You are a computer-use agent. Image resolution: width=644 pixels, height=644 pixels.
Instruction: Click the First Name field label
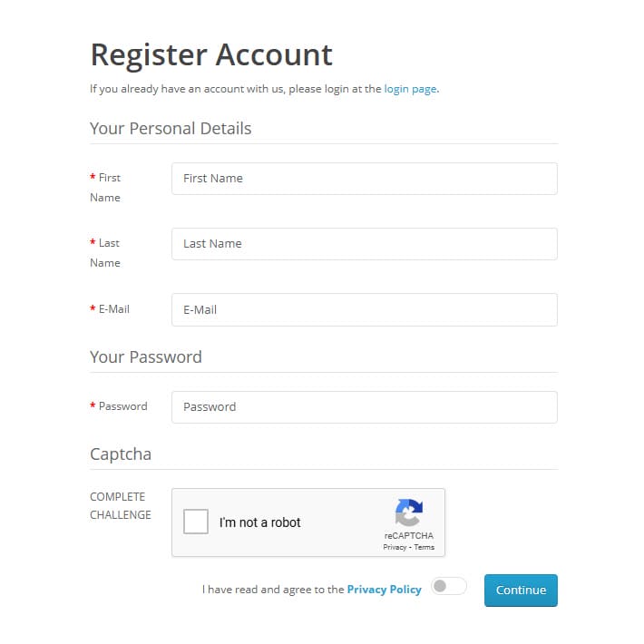click(105, 188)
